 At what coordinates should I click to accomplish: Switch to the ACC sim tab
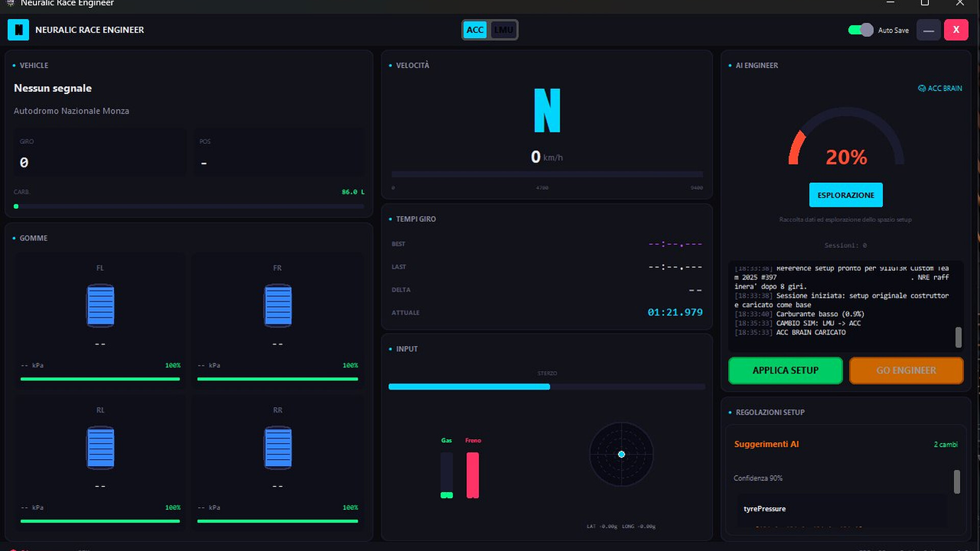point(475,30)
